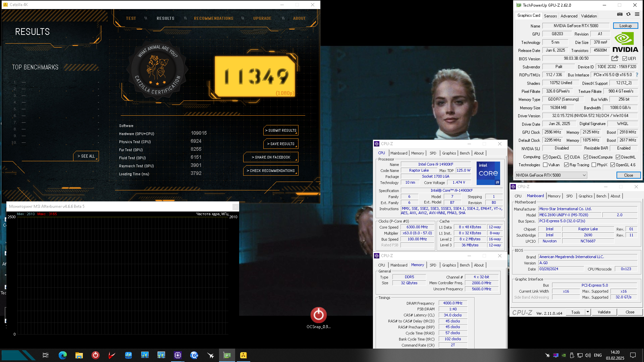Click the Hardware score value 109015
Viewport: 644px width, 362px height.
tap(199, 133)
